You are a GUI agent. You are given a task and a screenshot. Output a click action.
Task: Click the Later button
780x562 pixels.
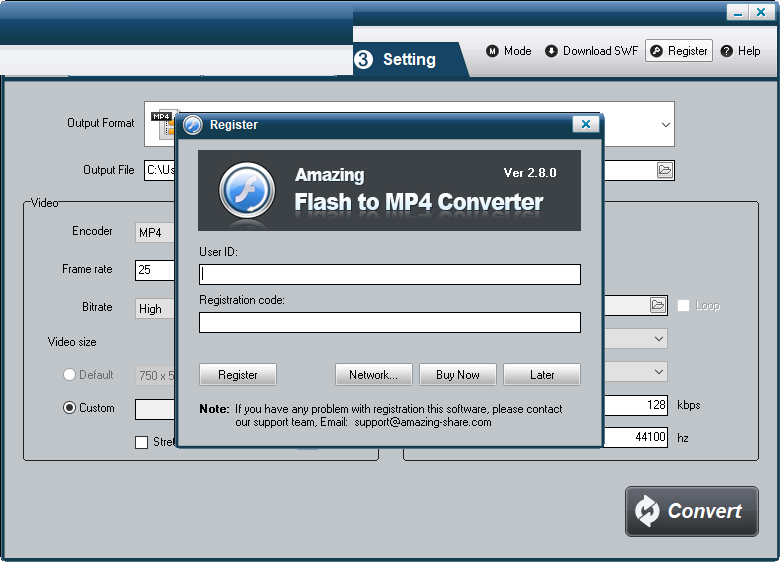542,375
